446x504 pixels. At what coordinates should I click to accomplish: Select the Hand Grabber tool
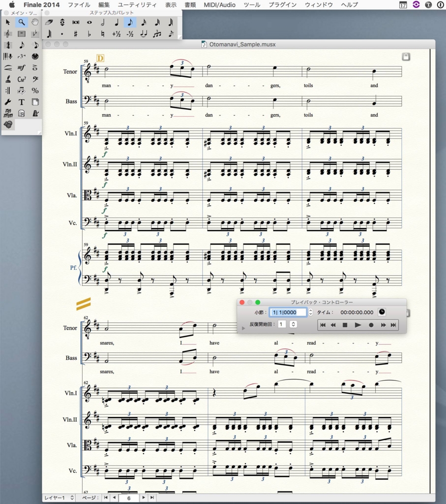coord(35,22)
